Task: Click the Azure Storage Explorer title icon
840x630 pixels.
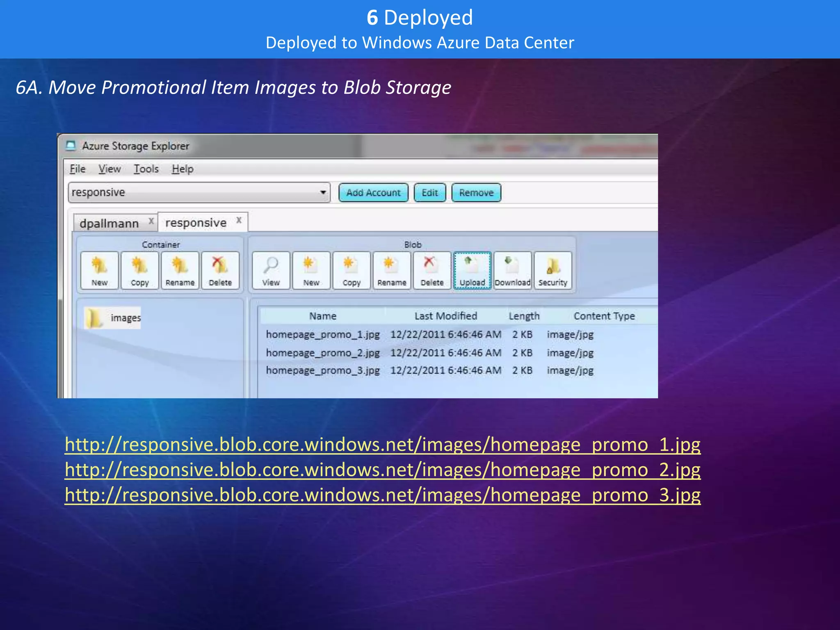Action: click(x=71, y=146)
